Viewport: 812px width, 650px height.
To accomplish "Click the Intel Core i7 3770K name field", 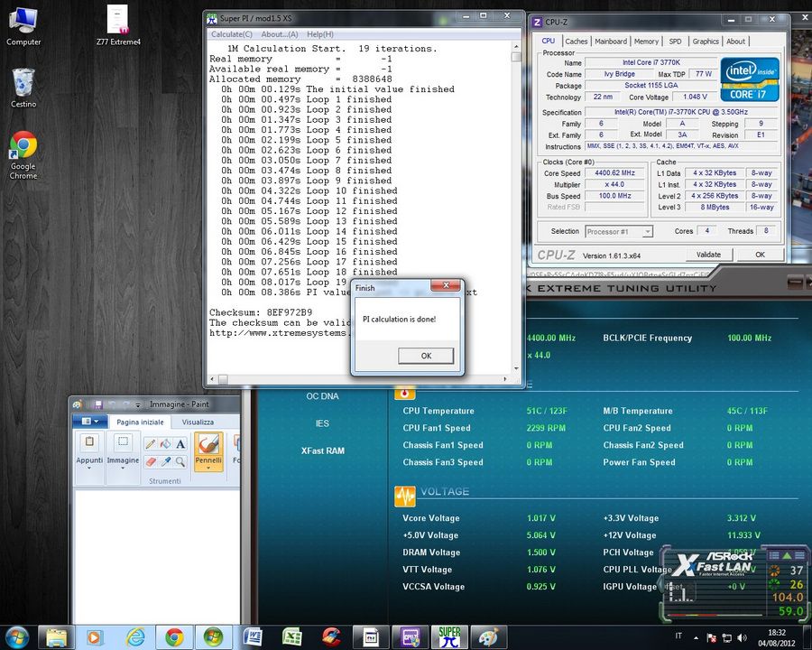I will [x=651, y=62].
